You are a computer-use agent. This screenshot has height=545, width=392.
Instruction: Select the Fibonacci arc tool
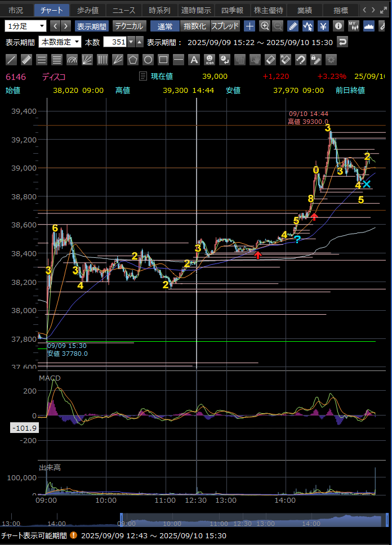72,60
